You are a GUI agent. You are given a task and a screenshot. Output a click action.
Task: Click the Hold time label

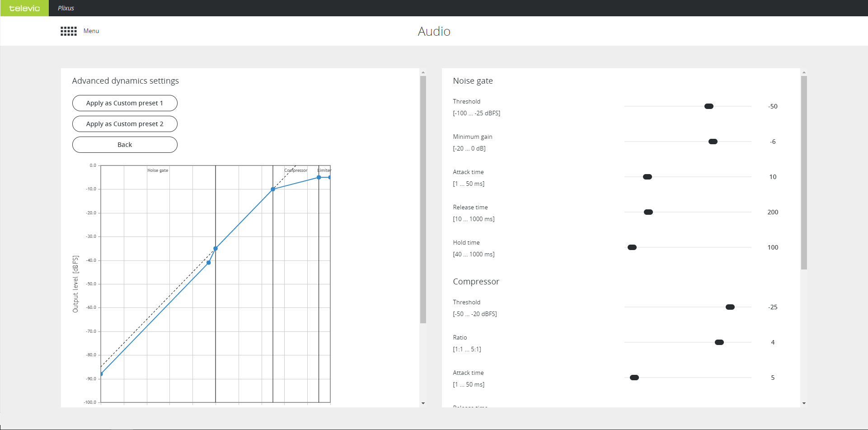click(466, 243)
